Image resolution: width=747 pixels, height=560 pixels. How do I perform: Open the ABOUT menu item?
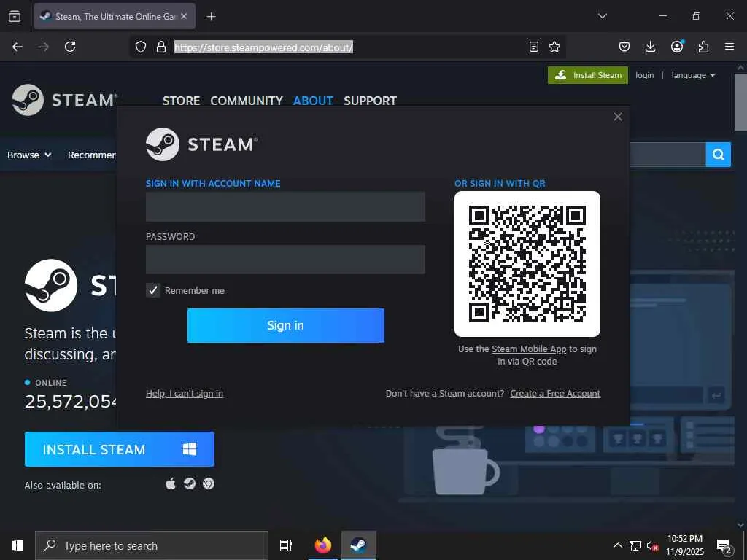[x=313, y=101]
